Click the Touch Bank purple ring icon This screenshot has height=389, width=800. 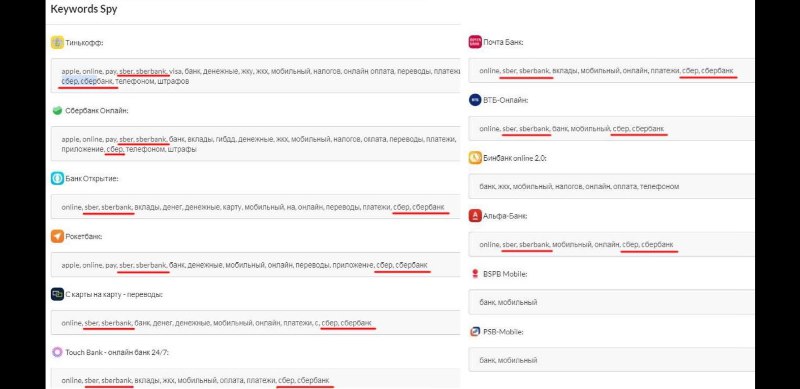click(x=57, y=352)
